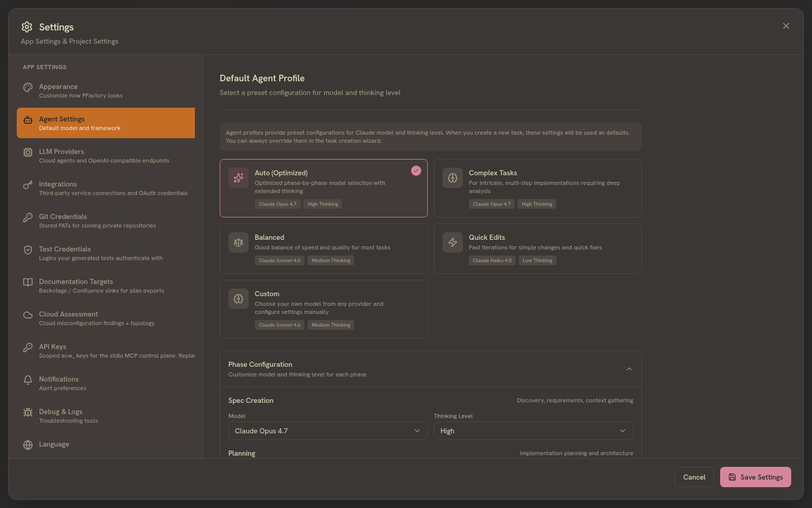This screenshot has height=508, width=812.
Task: Click the Custom profile brain icon
Action: coord(239,299)
